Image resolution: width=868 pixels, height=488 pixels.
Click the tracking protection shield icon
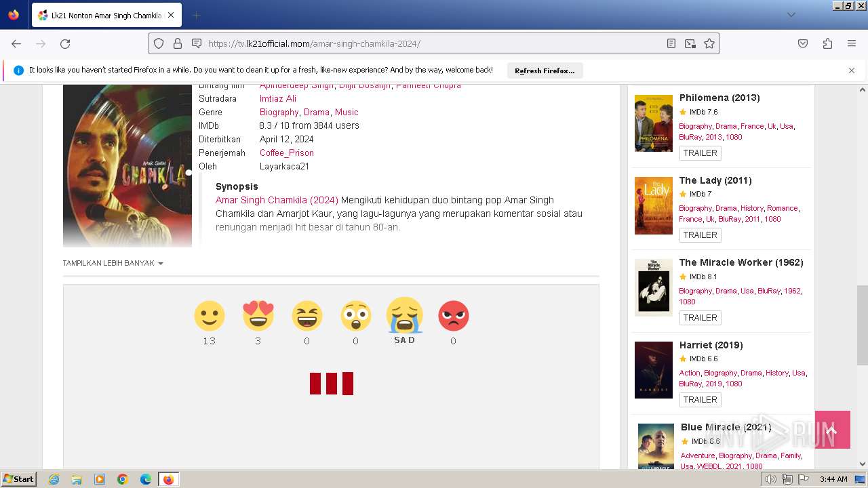159,43
